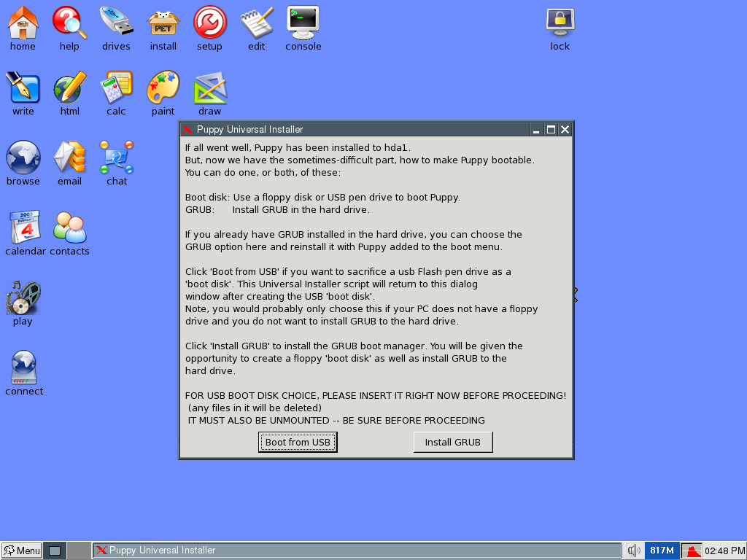The image size is (747, 560).
Task: Click the 'You can do one, or both, of these:' line
Action: [x=263, y=172]
